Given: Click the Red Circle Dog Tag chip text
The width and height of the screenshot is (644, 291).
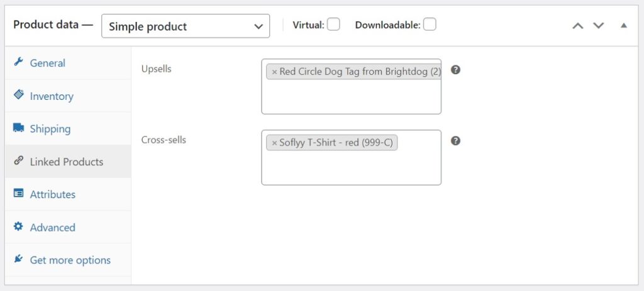Looking at the screenshot, I should [x=360, y=72].
